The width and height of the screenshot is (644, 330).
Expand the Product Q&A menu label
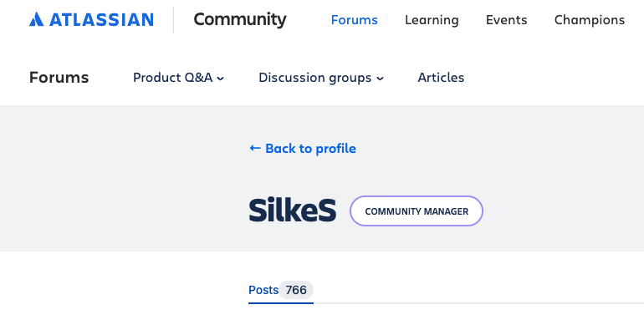click(172, 78)
